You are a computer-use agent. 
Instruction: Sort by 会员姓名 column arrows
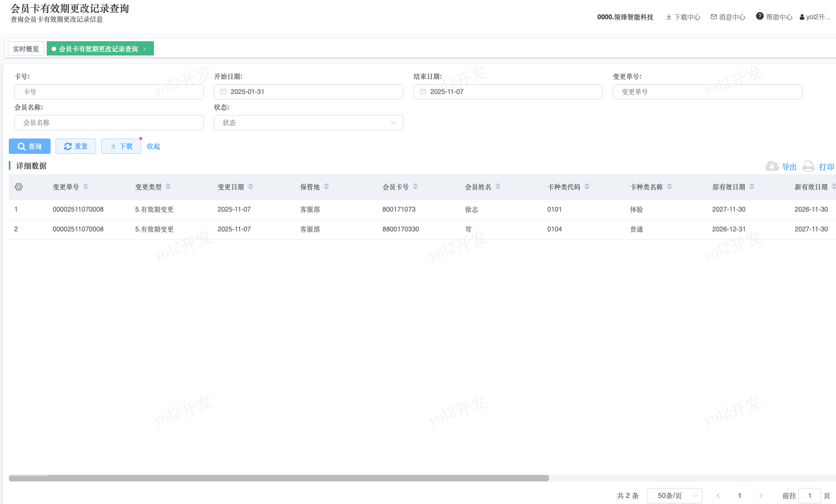click(x=498, y=187)
